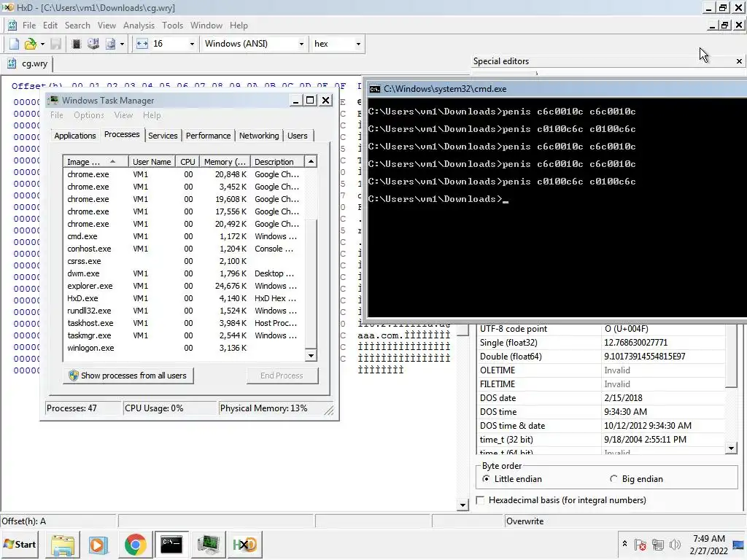This screenshot has height=560, width=747.
Task: Click the Open disk icon in HxD toolbar
Action: pos(93,44)
